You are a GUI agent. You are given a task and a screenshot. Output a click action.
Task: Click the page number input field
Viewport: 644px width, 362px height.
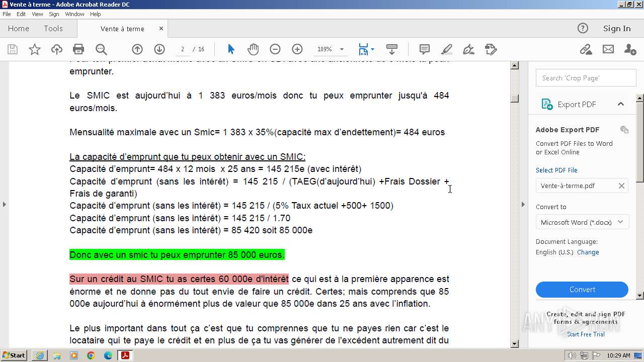point(182,49)
